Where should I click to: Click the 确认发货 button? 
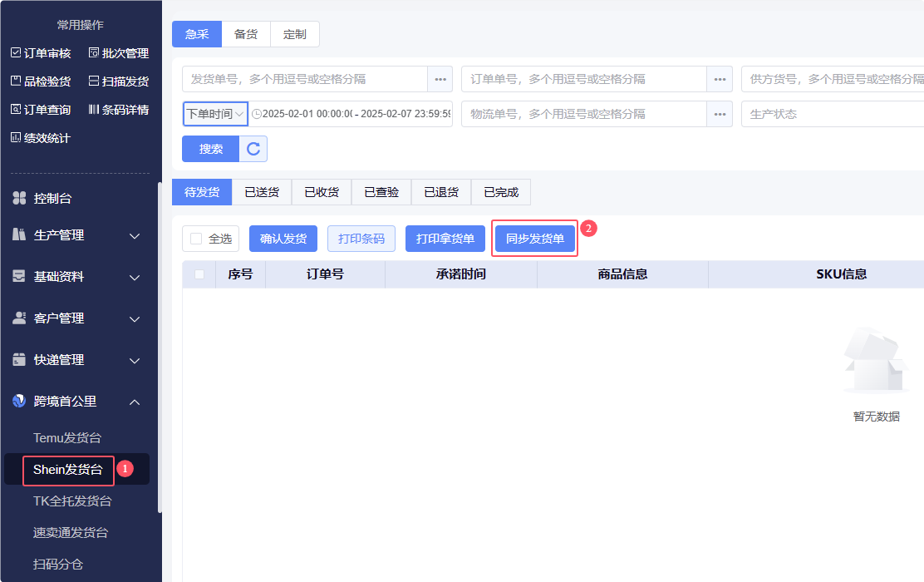[x=283, y=239]
